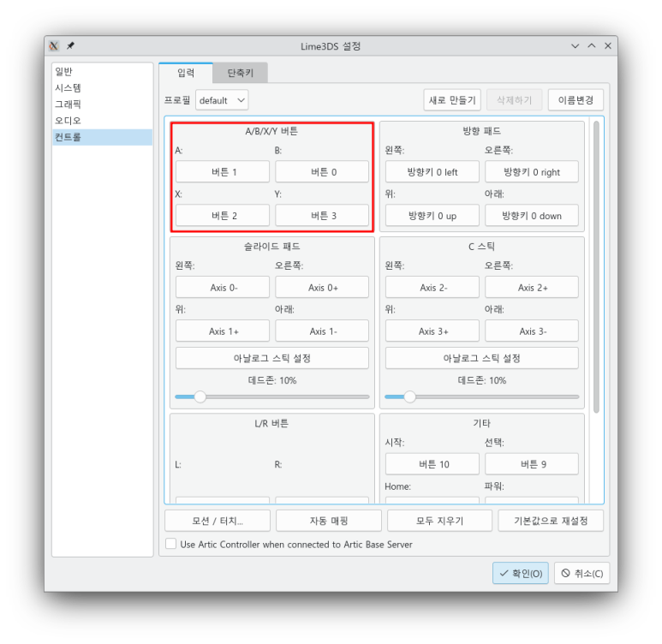Switch to the 입력 tab

[186, 73]
